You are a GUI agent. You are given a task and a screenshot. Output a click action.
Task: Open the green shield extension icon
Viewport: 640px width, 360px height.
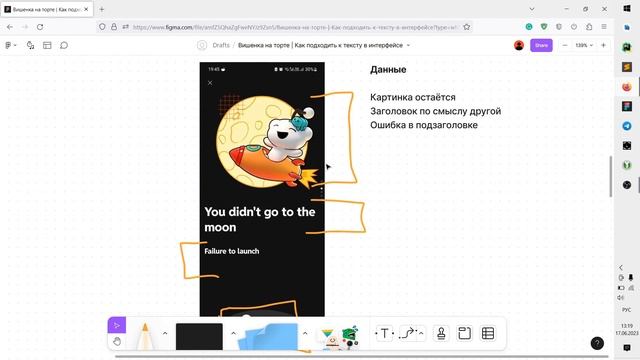pyautogui.click(x=544, y=27)
